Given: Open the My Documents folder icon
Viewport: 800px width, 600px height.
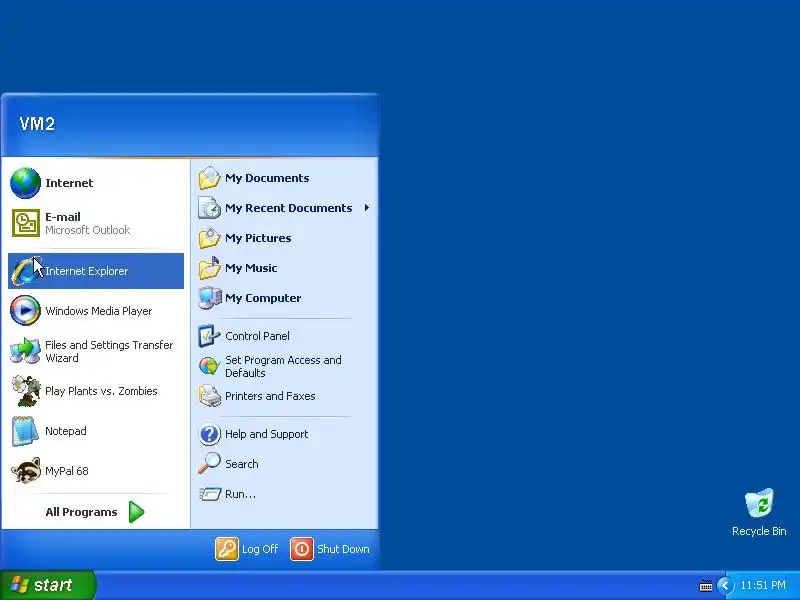Looking at the screenshot, I should (x=209, y=178).
